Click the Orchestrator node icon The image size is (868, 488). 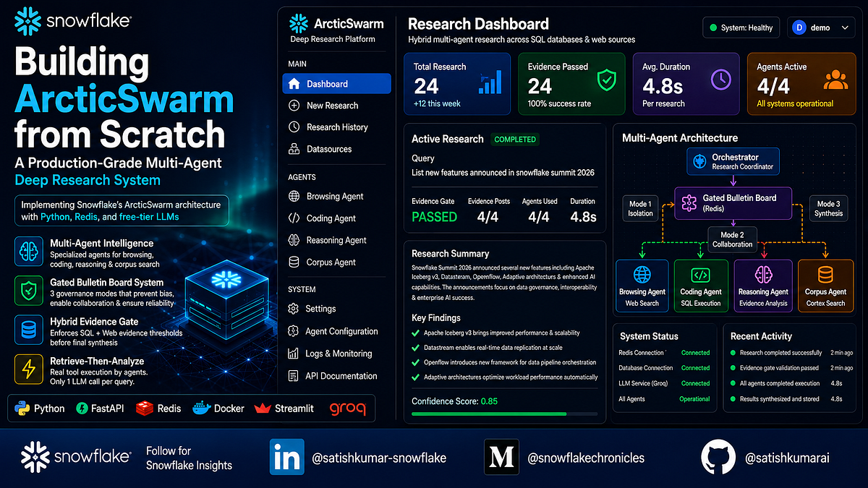[699, 161]
